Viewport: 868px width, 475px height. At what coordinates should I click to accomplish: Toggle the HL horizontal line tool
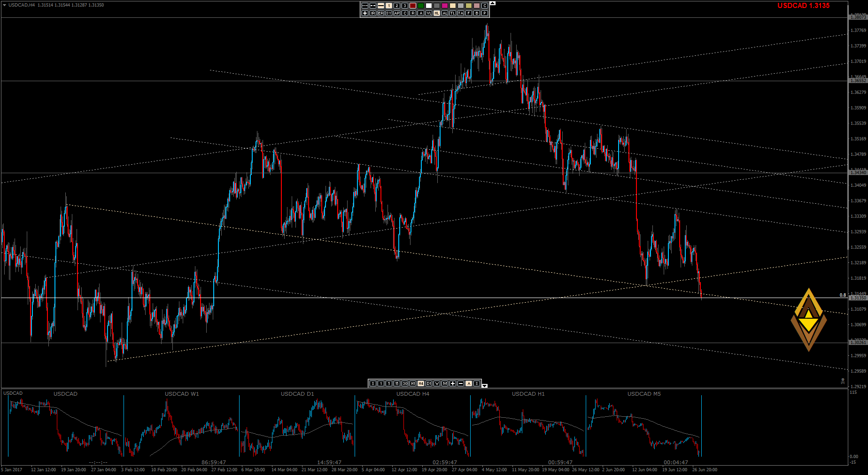[437, 13]
